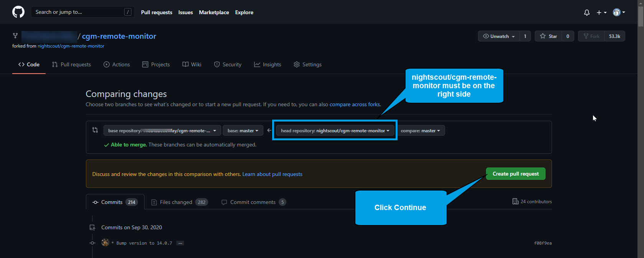The width and height of the screenshot is (644, 258).
Task: Open the compare: master branch dropdown
Action: (420, 131)
